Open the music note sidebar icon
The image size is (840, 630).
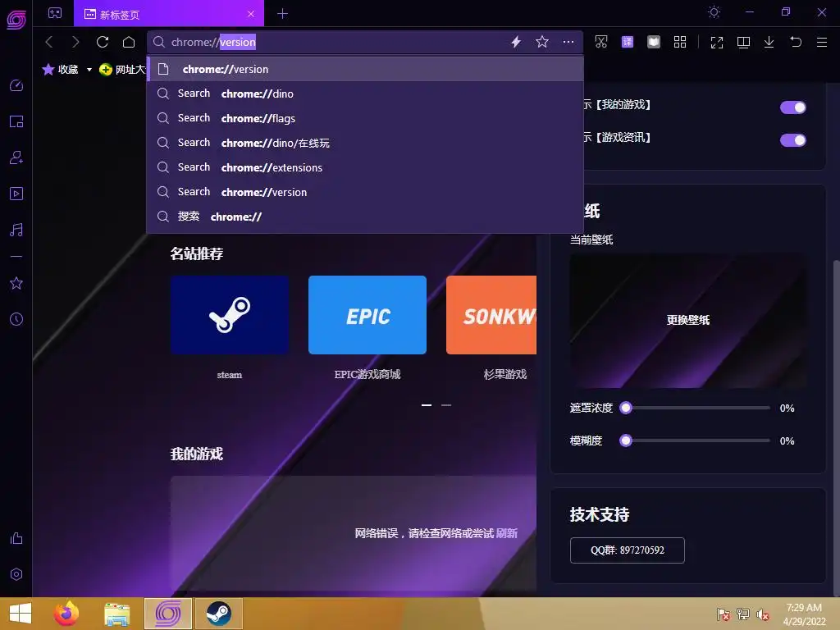[16, 230]
